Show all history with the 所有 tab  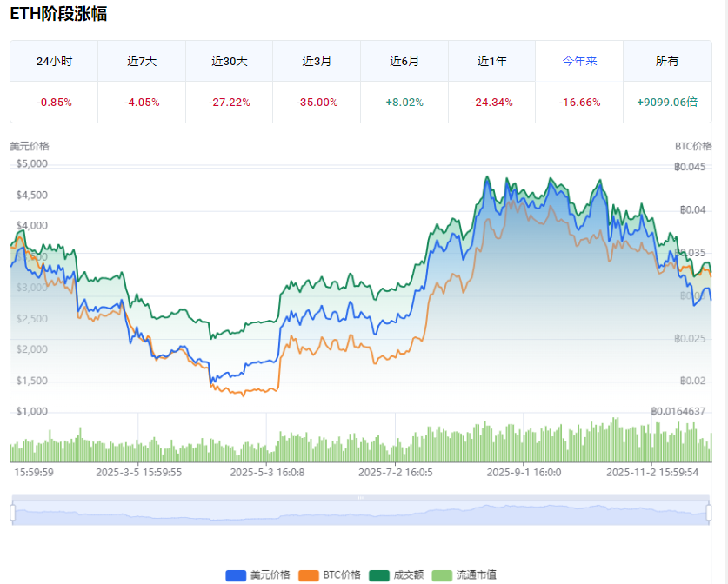pyautogui.click(x=667, y=61)
